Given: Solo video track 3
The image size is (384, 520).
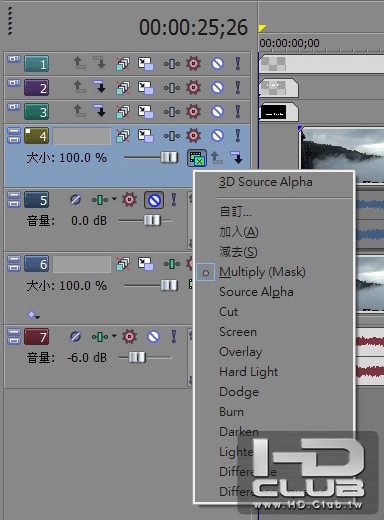Looking at the screenshot, I should 238,111.
